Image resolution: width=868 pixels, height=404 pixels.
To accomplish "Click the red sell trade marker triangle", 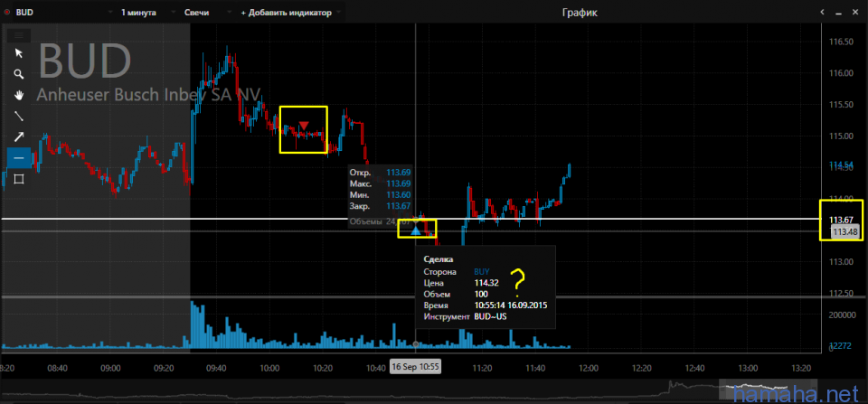I will click(304, 125).
